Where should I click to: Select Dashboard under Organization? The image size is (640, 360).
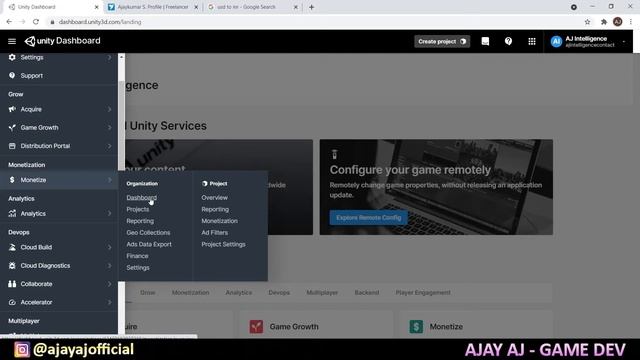click(x=142, y=198)
